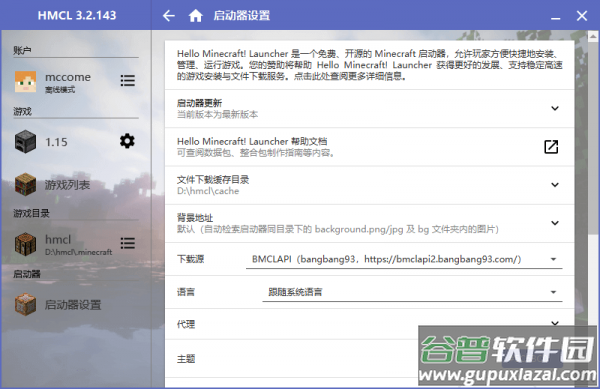This screenshot has width=600, height=389.
Task: Expand the 背景地址 section chevron
Action: tap(555, 223)
